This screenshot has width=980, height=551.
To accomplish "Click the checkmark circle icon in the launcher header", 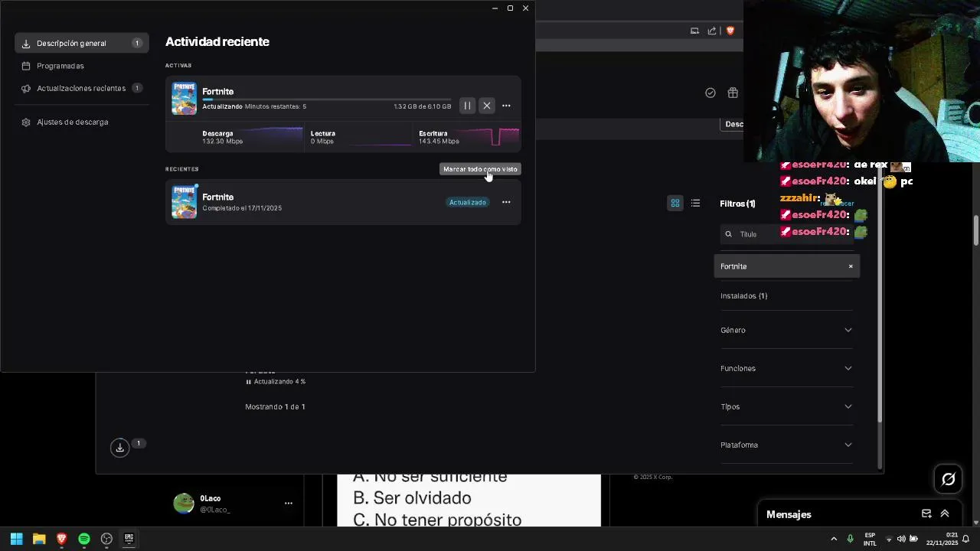I will pyautogui.click(x=710, y=93).
